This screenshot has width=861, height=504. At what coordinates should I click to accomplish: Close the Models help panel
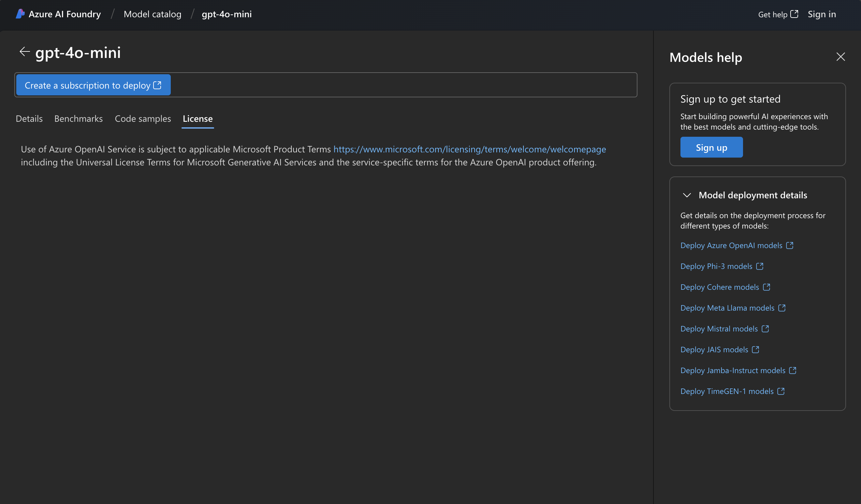click(x=840, y=57)
